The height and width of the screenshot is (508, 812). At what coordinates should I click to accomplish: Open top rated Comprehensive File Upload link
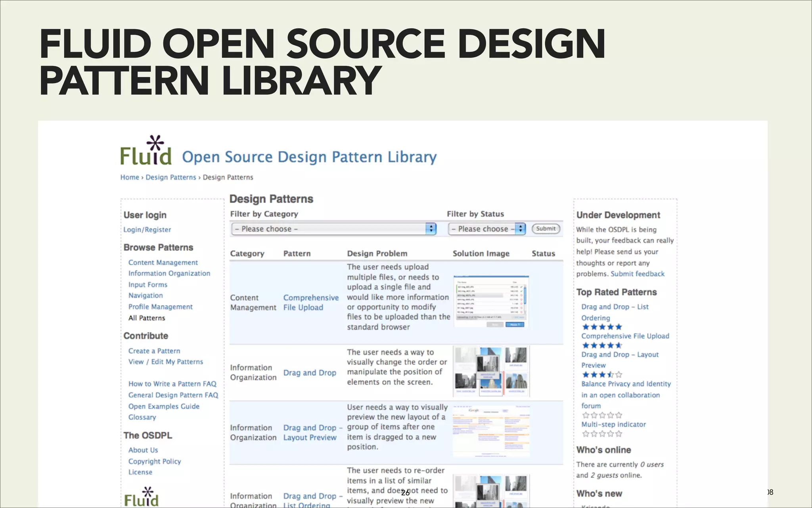click(x=625, y=336)
